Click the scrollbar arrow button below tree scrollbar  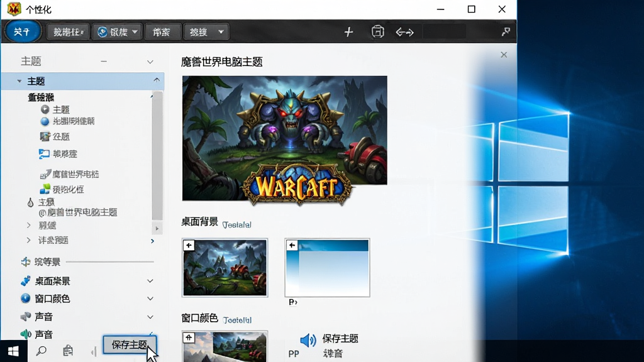pos(157,229)
